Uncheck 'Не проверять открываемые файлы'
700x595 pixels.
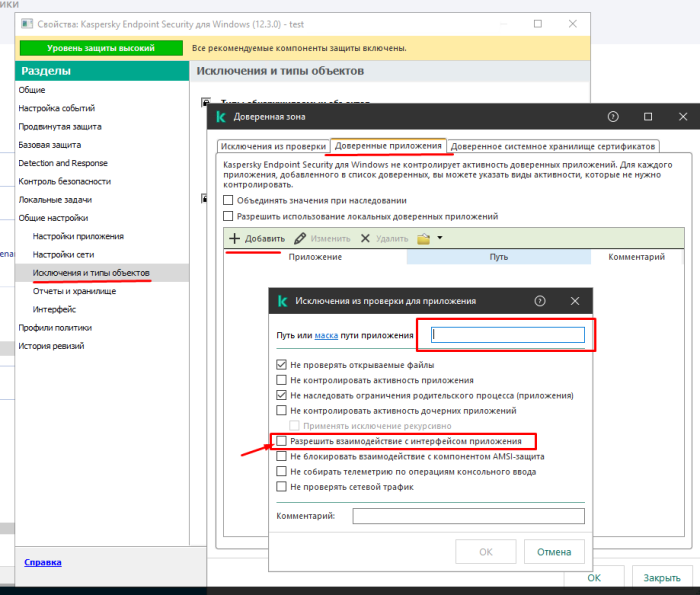282,366
